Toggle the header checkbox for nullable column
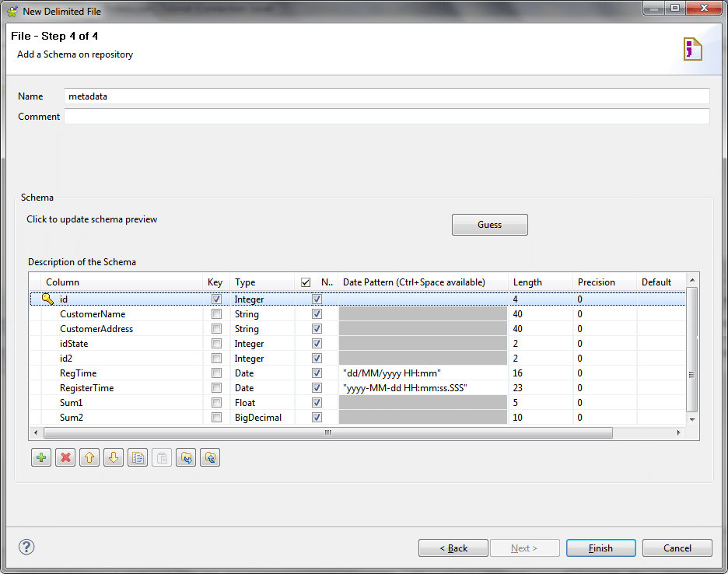Image resolution: width=728 pixels, height=574 pixels. pos(306,282)
